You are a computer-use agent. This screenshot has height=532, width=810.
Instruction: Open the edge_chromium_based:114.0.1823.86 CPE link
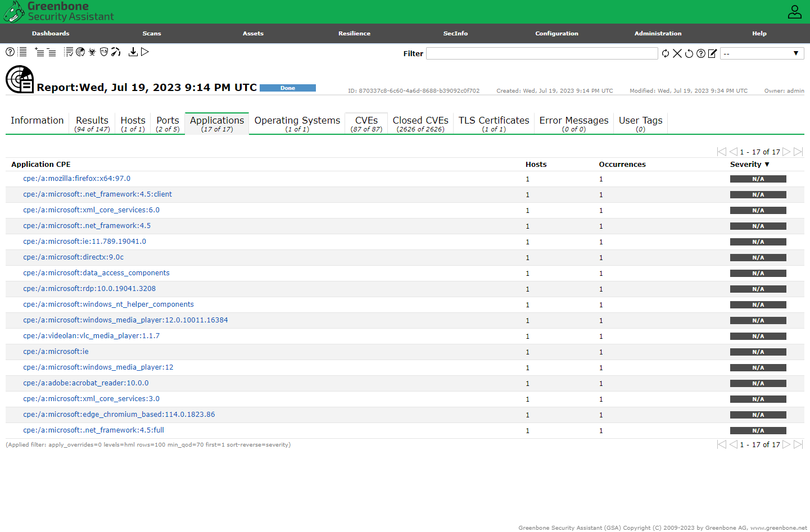coord(119,415)
